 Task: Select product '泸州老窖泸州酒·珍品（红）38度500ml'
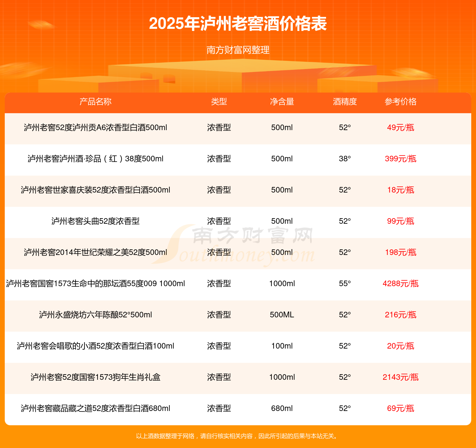click(x=95, y=159)
